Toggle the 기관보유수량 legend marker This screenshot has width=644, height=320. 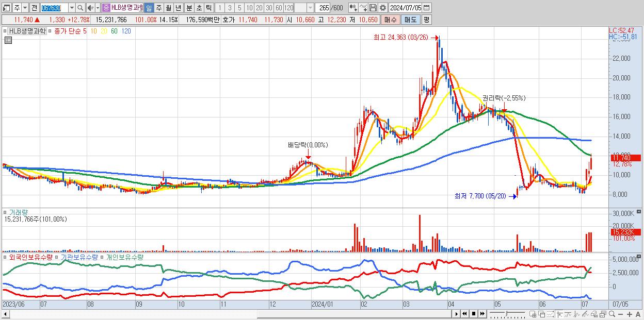[57, 257]
